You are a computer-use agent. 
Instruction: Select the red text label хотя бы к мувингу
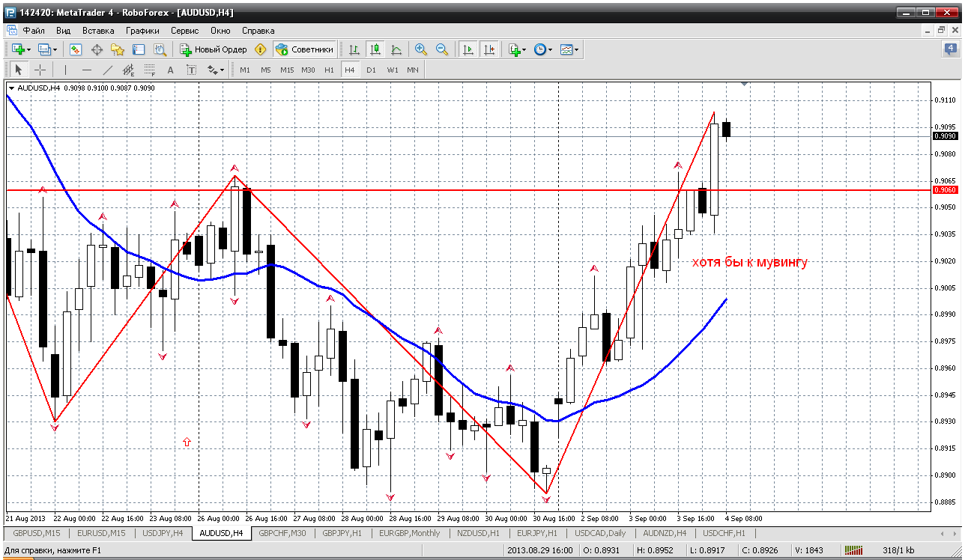[750, 262]
